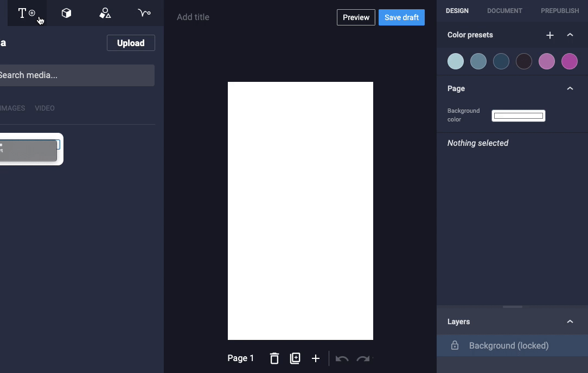588x373 pixels.
Task: Select the Text tool tab
Action: (x=27, y=13)
